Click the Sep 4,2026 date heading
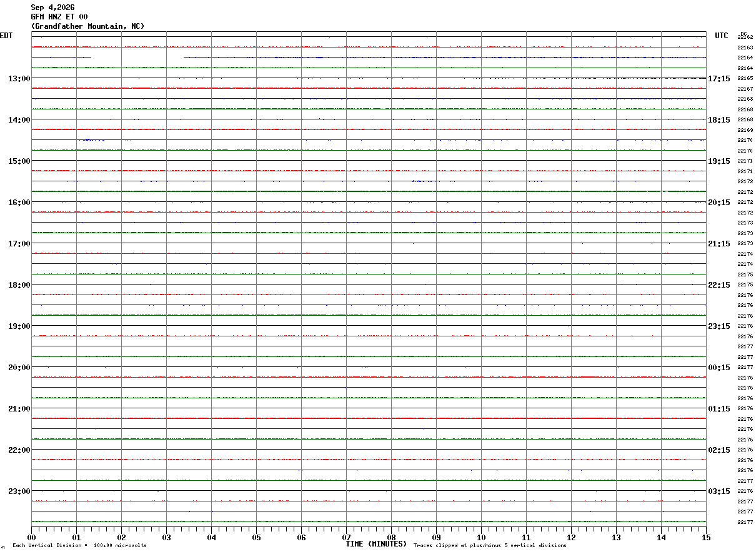Image resolution: width=756 pixels, height=554 pixels. click(x=52, y=8)
